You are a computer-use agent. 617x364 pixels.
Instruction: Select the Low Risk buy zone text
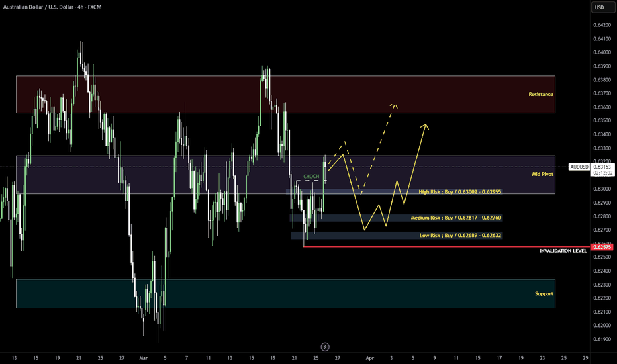460,236
